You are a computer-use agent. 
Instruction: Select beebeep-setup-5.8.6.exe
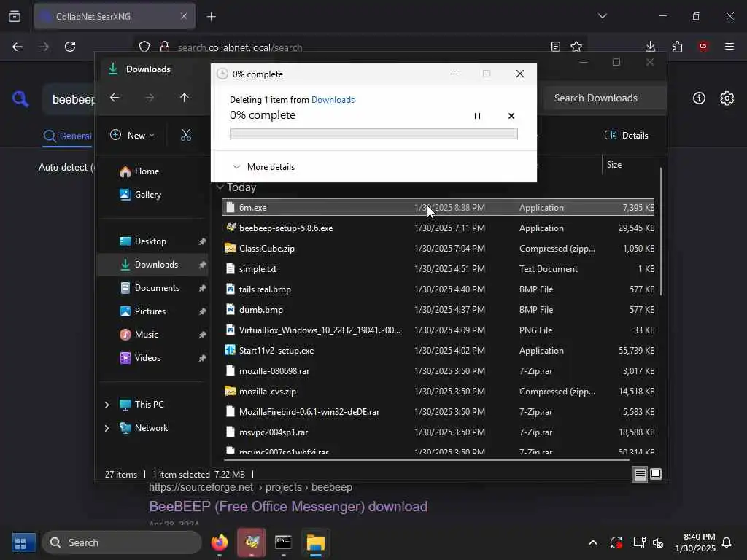438,228
